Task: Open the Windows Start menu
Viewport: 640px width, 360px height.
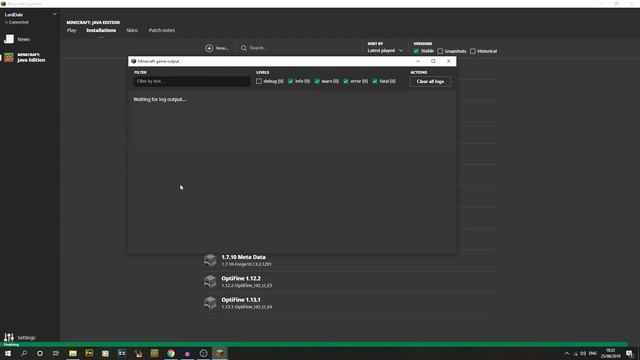Action: (8, 353)
